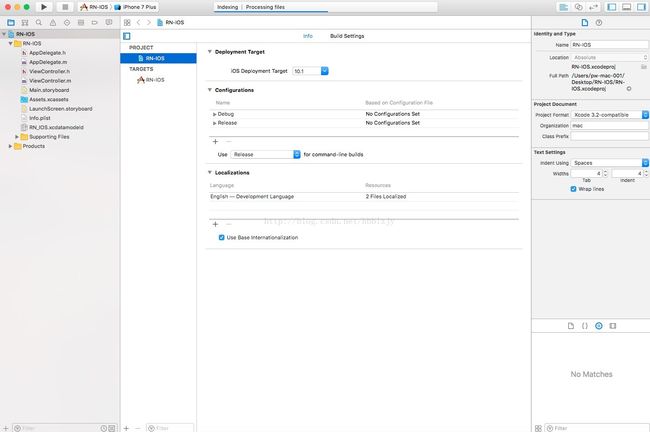Viewport: 650px width, 432px height.
Task: Open the Report navigator tab
Action: (x=109, y=22)
